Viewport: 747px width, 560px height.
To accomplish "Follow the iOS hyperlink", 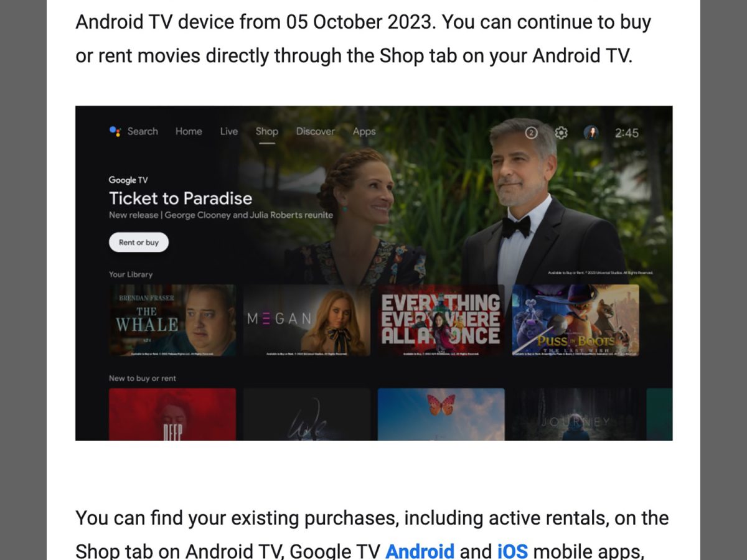I will pos(512,551).
